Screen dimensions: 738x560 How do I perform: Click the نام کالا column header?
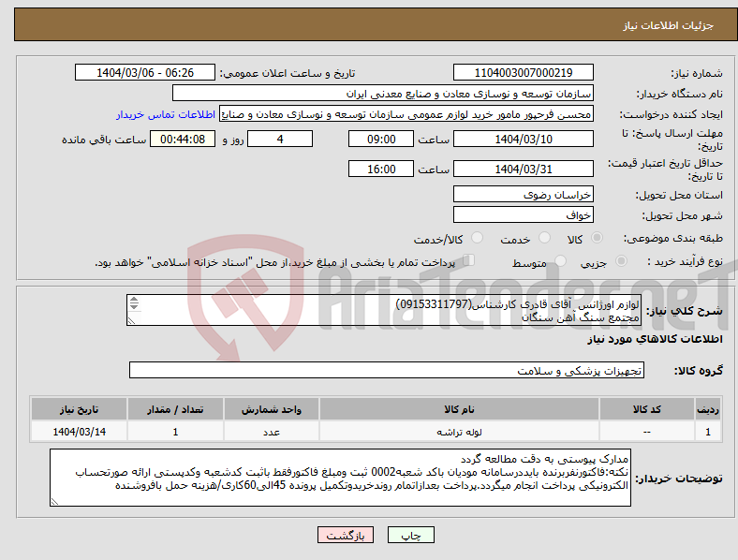click(459, 409)
